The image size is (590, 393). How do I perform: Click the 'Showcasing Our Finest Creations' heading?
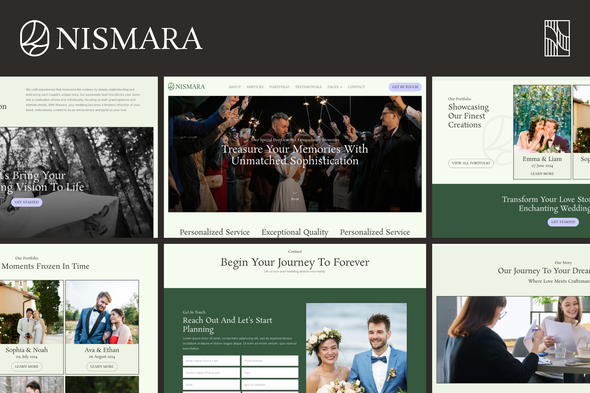(x=468, y=116)
